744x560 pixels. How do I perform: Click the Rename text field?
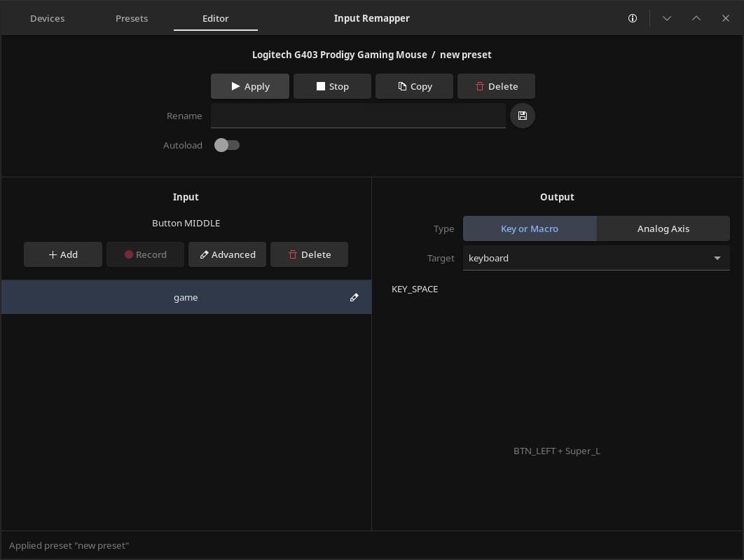point(358,116)
